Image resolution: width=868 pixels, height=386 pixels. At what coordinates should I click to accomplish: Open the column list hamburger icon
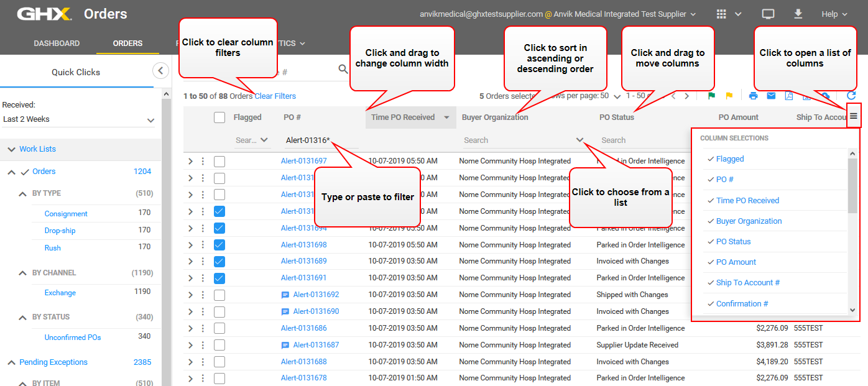coord(854,116)
